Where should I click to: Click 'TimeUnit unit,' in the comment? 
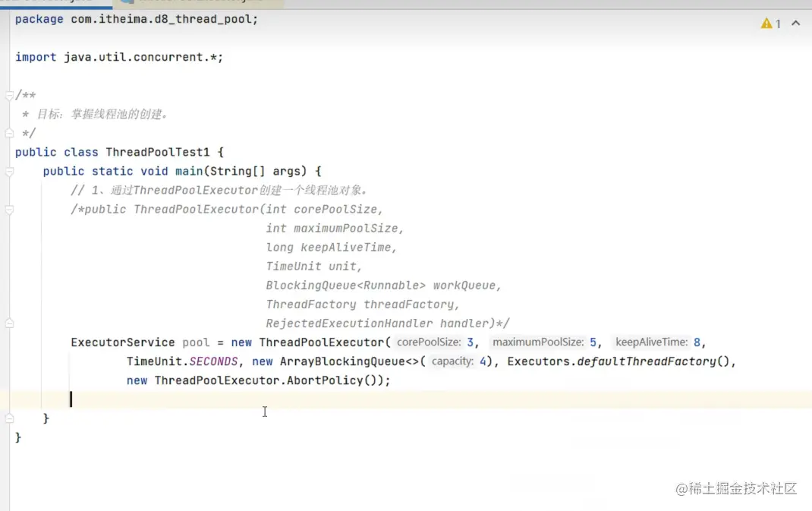314,267
